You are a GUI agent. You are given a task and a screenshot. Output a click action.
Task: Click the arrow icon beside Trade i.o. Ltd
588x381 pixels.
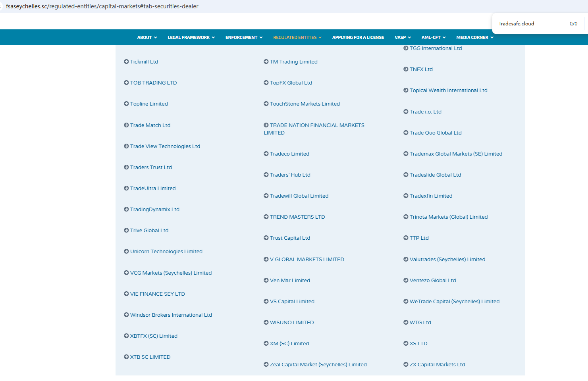point(406,112)
